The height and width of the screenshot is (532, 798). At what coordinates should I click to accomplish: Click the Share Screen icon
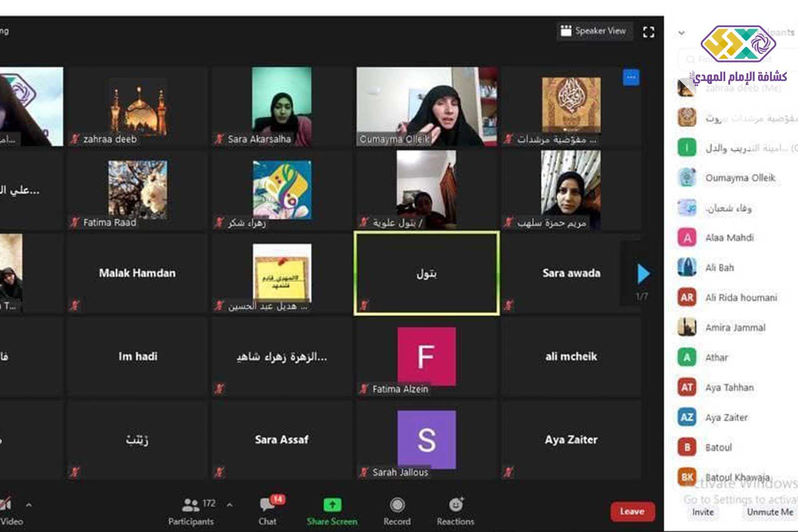pyautogui.click(x=332, y=505)
